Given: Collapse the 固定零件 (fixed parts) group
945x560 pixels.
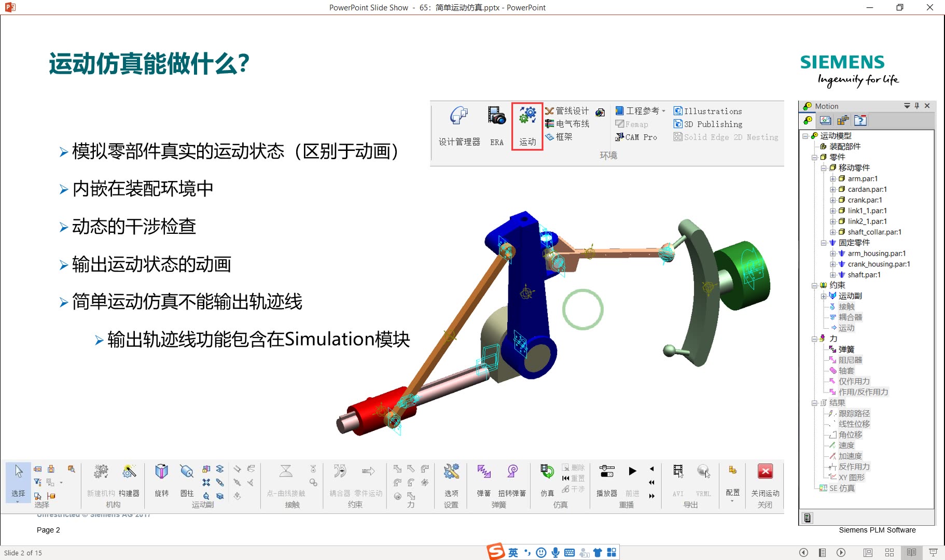Looking at the screenshot, I should (824, 243).
